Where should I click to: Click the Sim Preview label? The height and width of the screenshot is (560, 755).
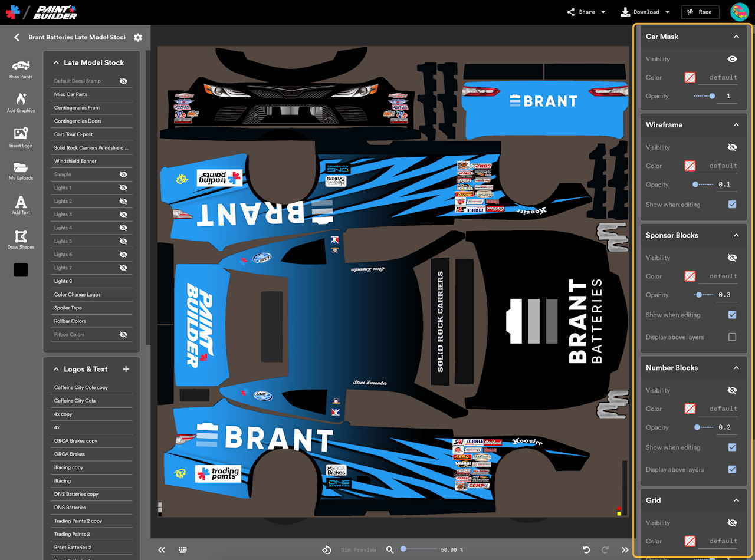pyautogui.click(x=359, y=549)
